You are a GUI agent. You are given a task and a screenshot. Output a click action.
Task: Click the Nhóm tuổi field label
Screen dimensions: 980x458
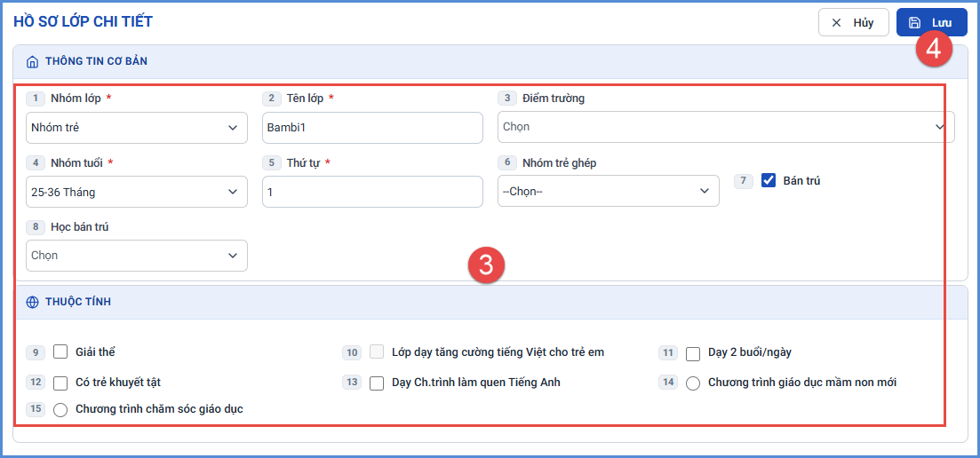77,162
